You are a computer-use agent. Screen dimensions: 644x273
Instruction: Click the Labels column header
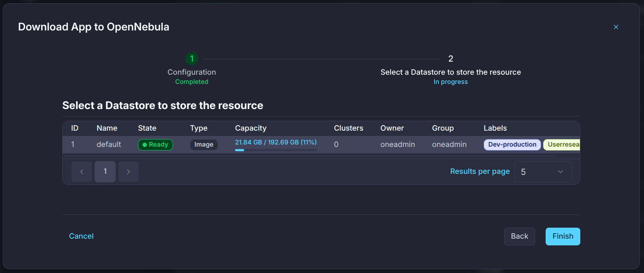pos(495,128)
